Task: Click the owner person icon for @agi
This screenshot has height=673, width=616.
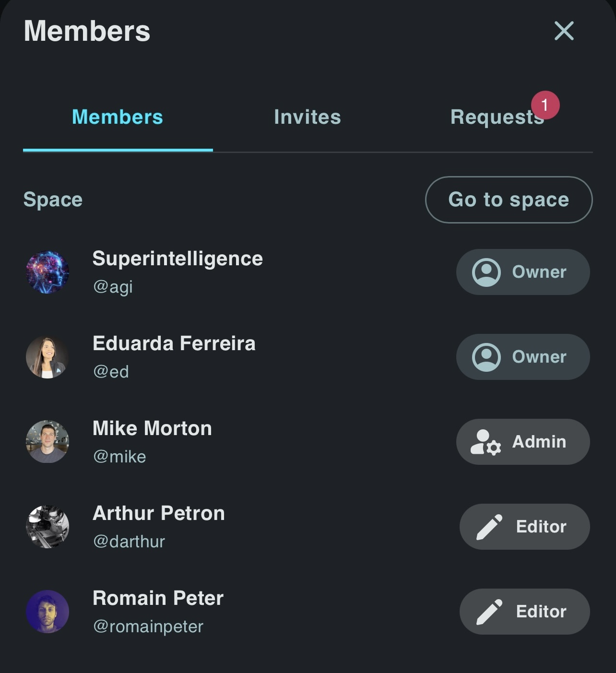Action: (x=486, y=272)
